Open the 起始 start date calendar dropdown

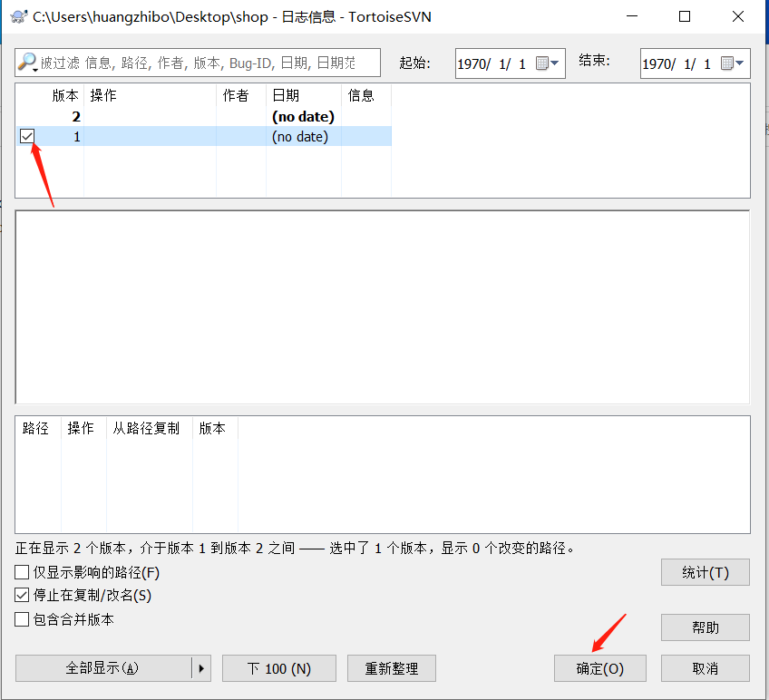coord(548,63)
